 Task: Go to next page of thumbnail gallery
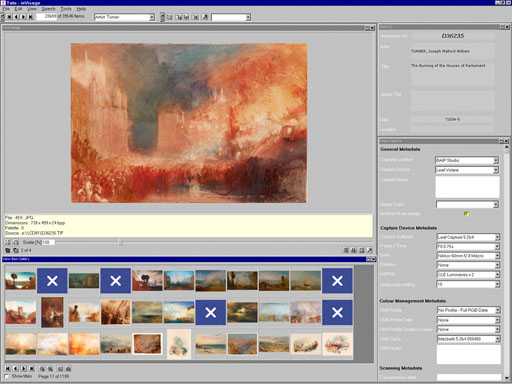24,368
